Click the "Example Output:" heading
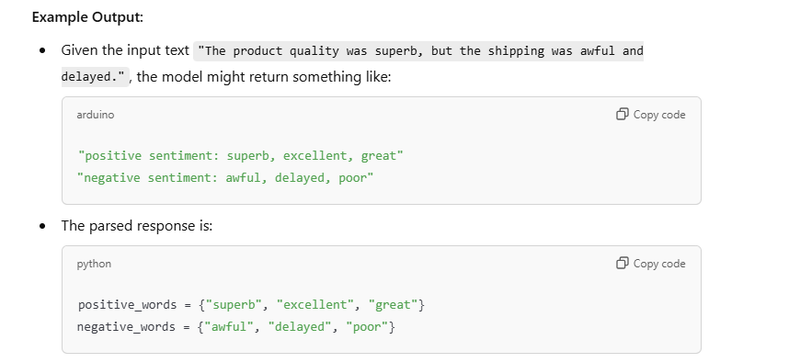This screenshot has width=800, height=360. 88,17
